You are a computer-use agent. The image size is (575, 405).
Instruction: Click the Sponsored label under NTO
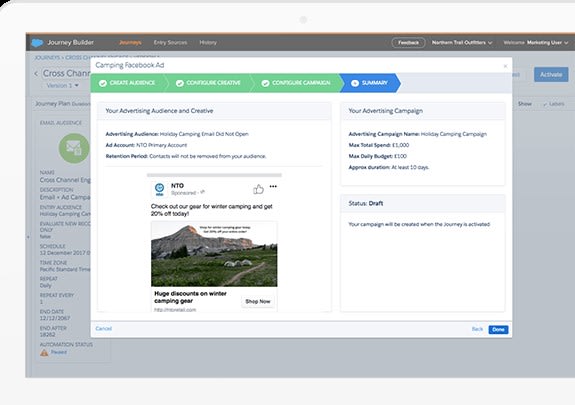(x=183, y=193)
